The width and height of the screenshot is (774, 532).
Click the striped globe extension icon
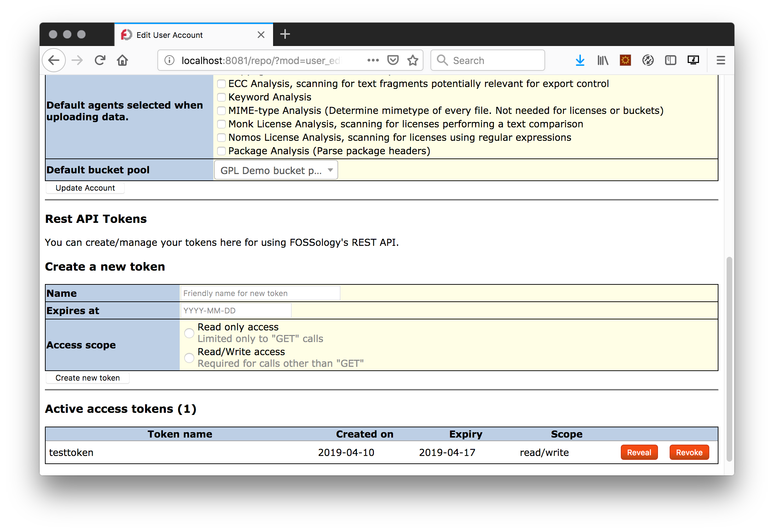click(x=648, y=60)
